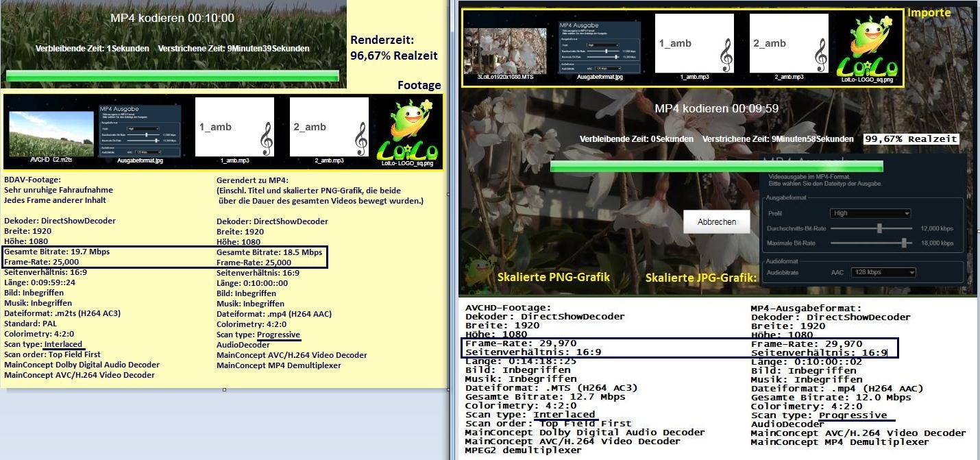Select 2_amb.mp3 music icon in Importe strip
Viewport: 980px width, 460px height.
click(x=789, y=43)
